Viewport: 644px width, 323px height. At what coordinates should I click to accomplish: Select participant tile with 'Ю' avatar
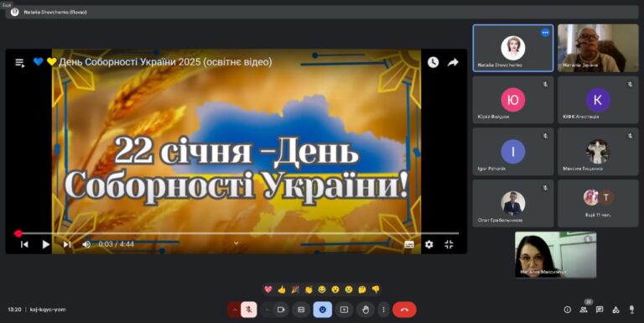click(513, 100)
